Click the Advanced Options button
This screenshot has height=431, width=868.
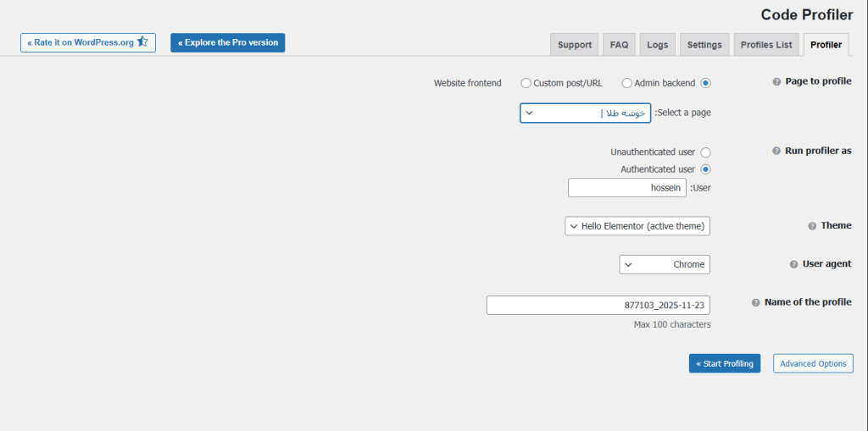click(813, 363)
